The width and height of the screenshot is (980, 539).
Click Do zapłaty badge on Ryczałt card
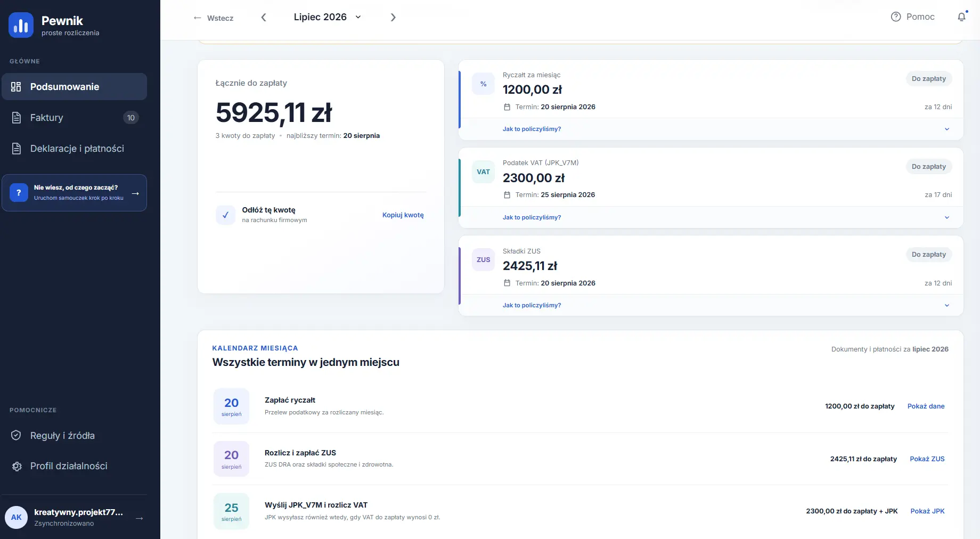pyautogui.click(x=929, y=79)
